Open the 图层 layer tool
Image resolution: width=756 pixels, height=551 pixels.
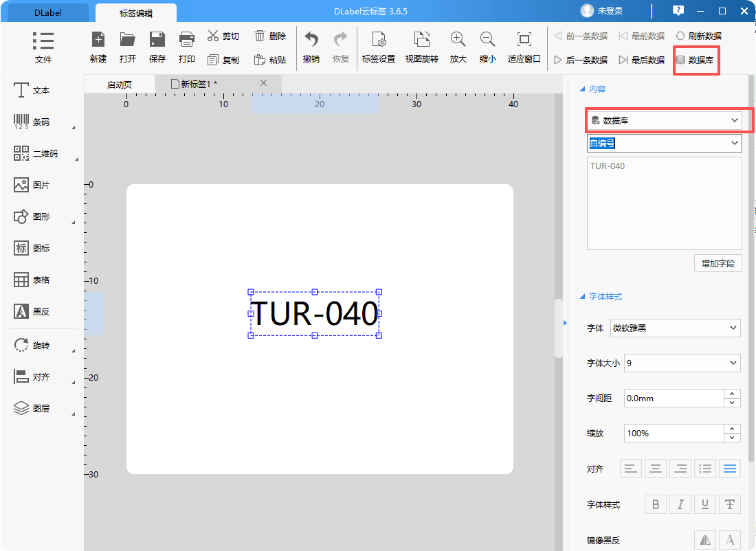[x=32, y=408]
